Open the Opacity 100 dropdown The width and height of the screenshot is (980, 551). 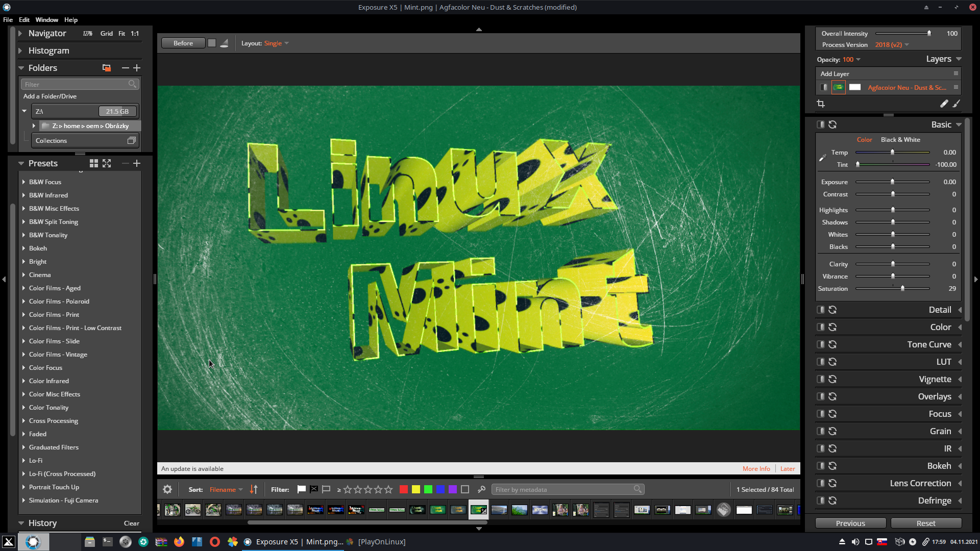click(851, 60)
